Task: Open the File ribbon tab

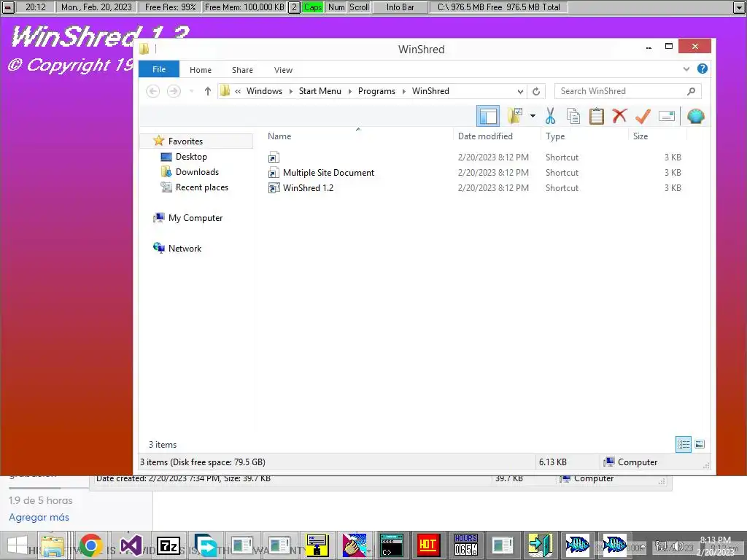Action: (159, 69)
